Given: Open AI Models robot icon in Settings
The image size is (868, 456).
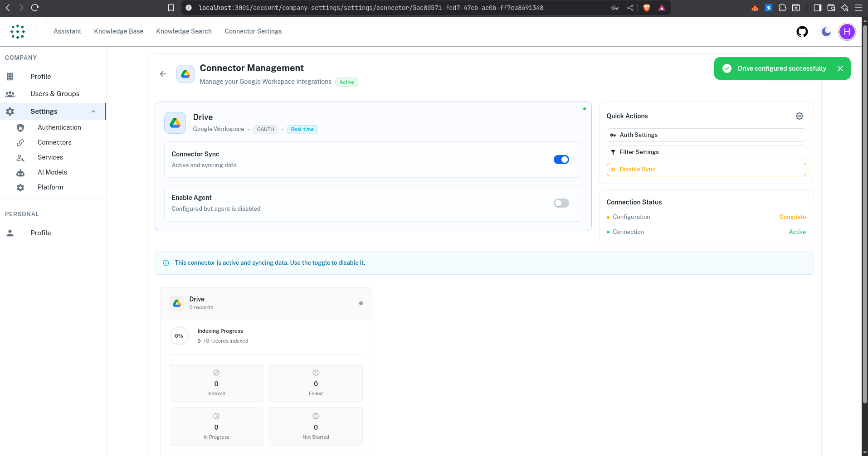Looking at the screenshot, I should pyautogui.click(x=20, y=172).
